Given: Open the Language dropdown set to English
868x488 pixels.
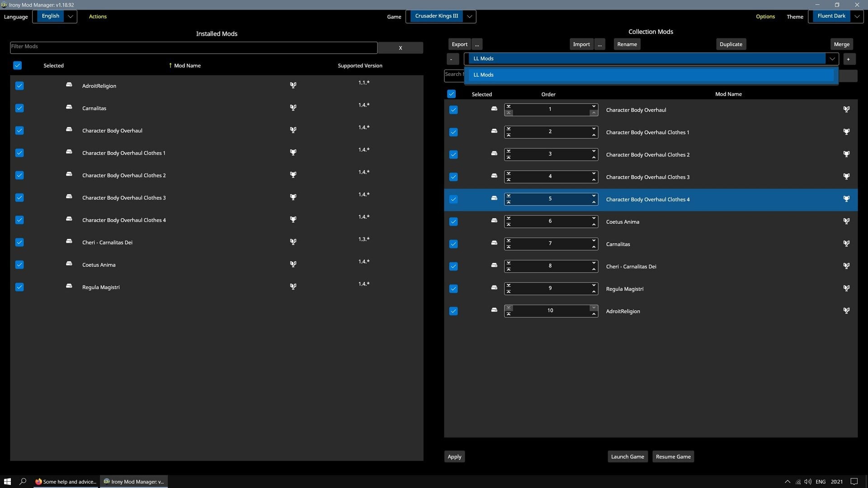Looking at the screenshot, I should [x=55, y=16].
